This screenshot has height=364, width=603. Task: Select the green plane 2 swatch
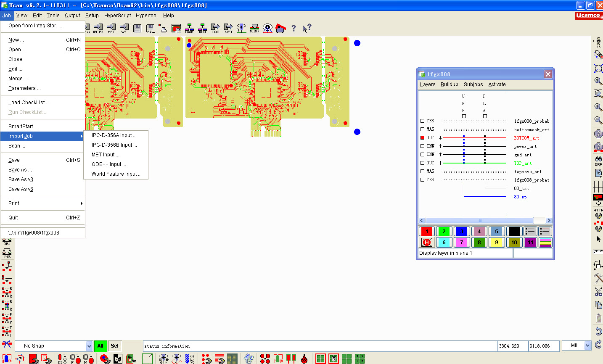point(444,231)
